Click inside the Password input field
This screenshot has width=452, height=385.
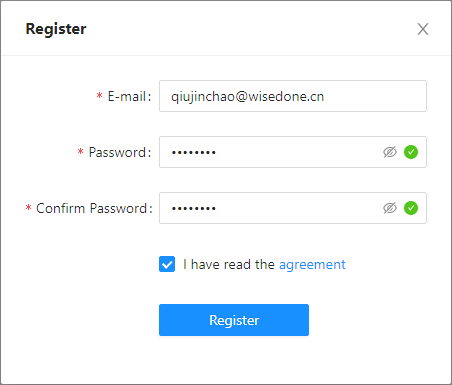coord(293,152)
